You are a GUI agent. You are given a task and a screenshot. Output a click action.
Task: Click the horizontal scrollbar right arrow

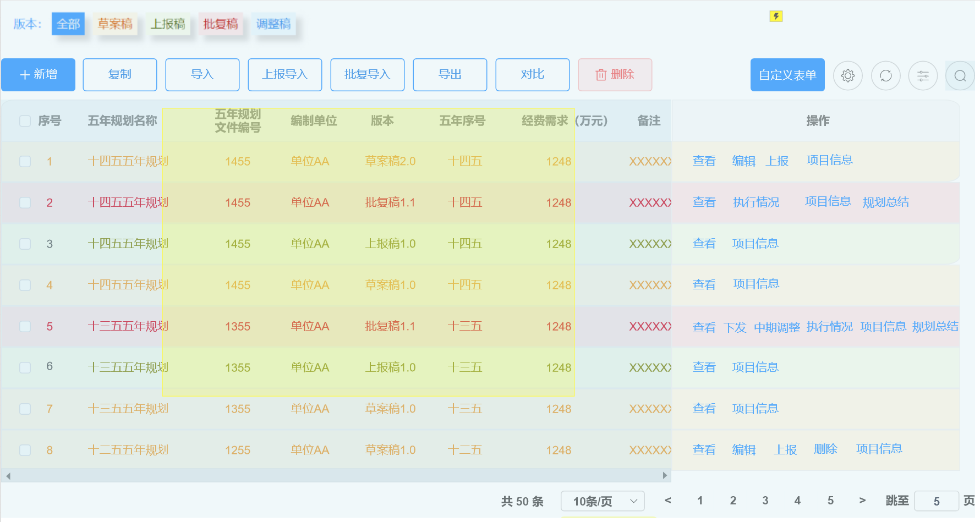665,476
